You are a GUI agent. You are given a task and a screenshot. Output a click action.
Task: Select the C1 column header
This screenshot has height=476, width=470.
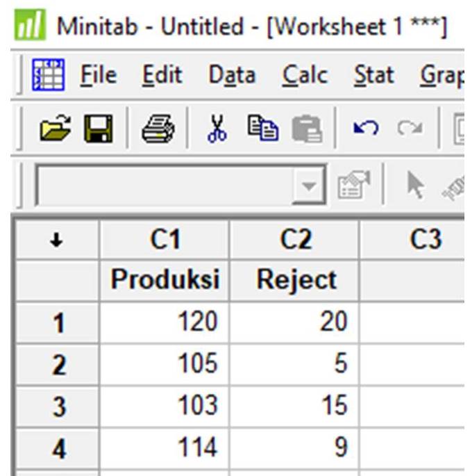[x=165, y=240]
